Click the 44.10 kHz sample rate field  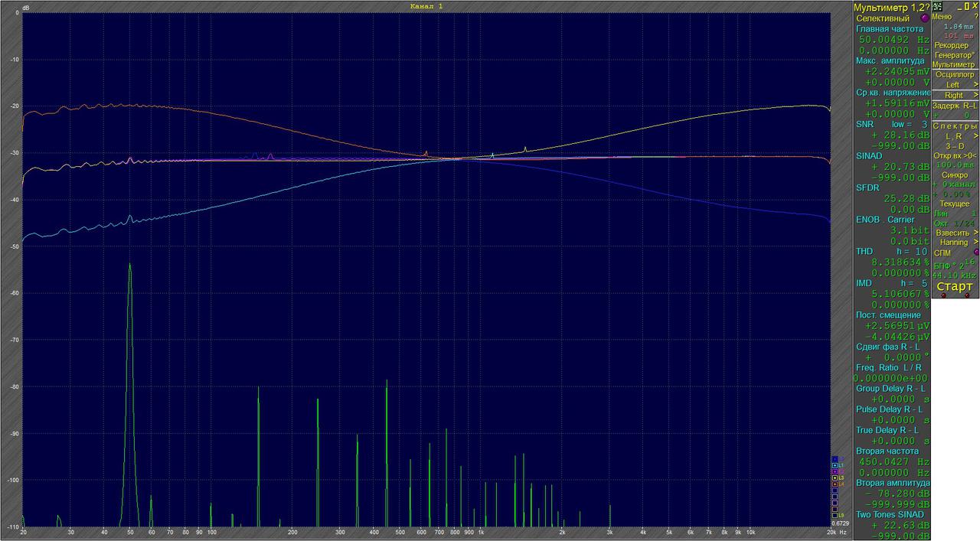[x=954, y=275]
